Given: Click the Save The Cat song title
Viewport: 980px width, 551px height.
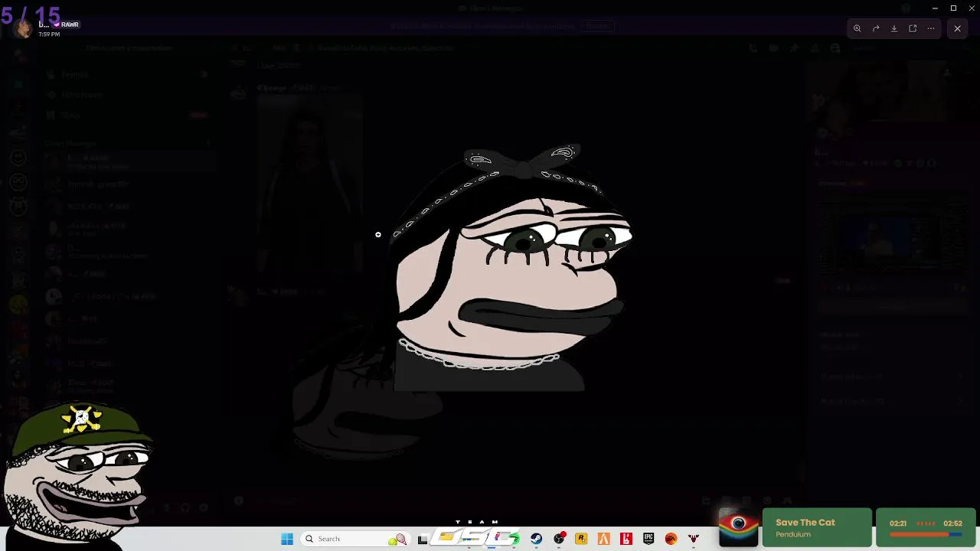Looking at the screenshot, I should click(805, 523).
